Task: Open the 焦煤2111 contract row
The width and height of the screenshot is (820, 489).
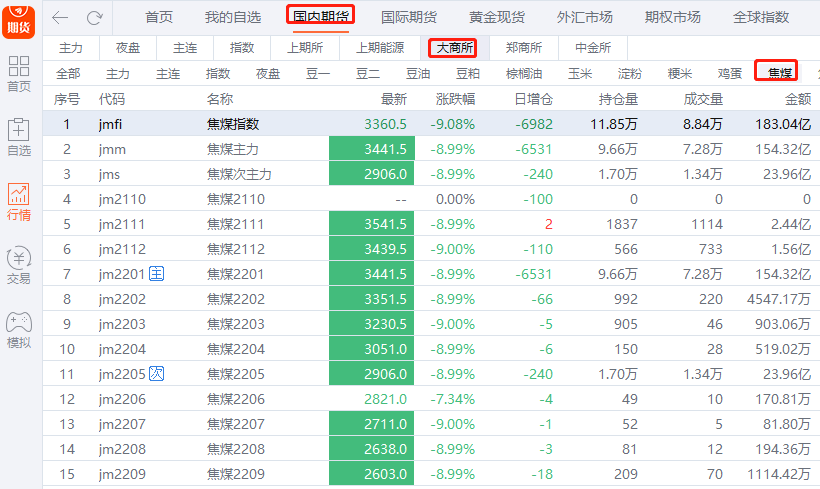Action: 235,224
